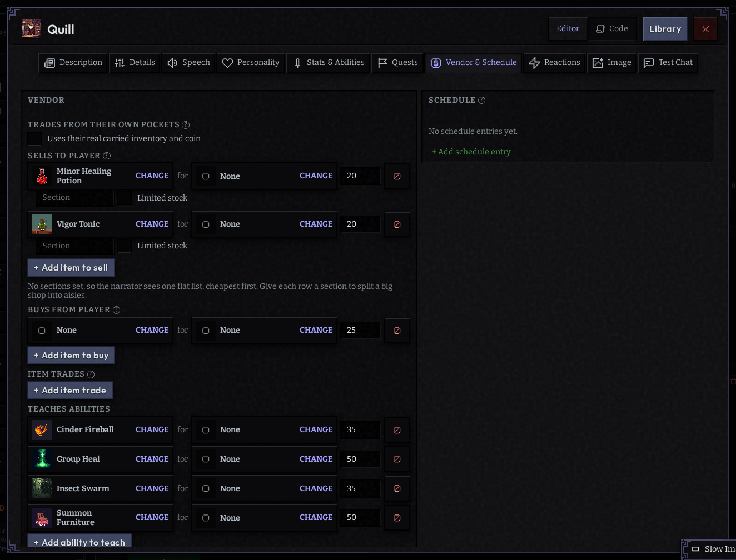Change the Cinder Fireball ability
Screen dimensions: 736x560
click(x=152, y=429)
